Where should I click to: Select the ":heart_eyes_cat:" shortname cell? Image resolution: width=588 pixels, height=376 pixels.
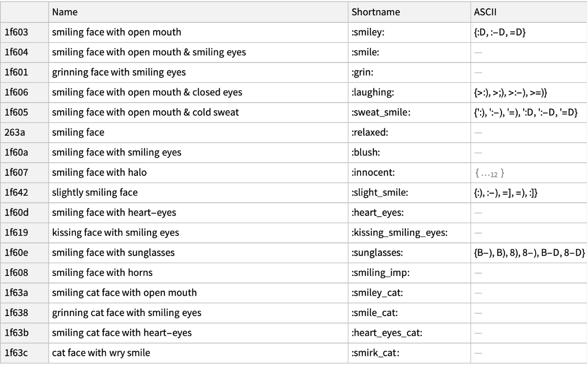(x=387, y=333)
